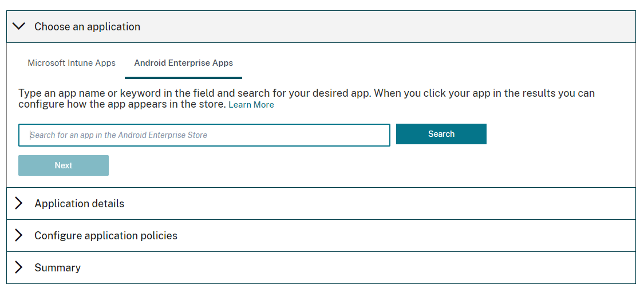Image resolution: width=644 pixels, height=292 pixels.
Task: Open the 'Application details' section title
Action: [79, 204]
